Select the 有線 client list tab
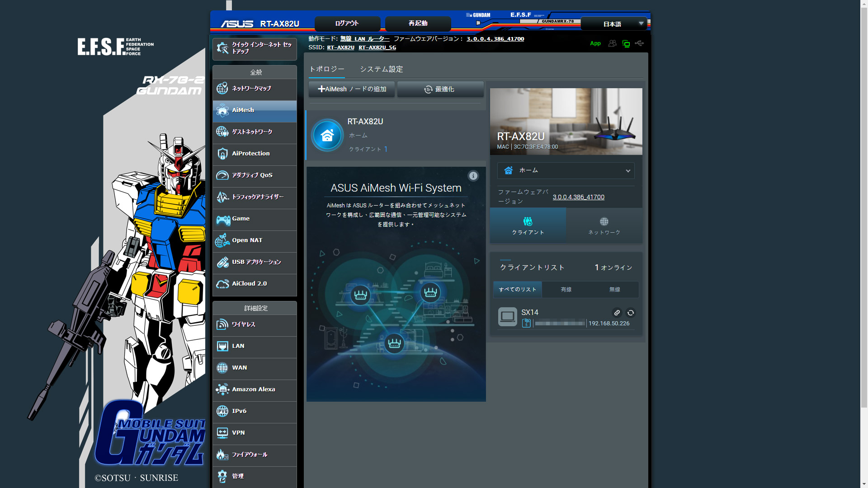Viewport: 868px width, 488px height. tap(566, 290)
